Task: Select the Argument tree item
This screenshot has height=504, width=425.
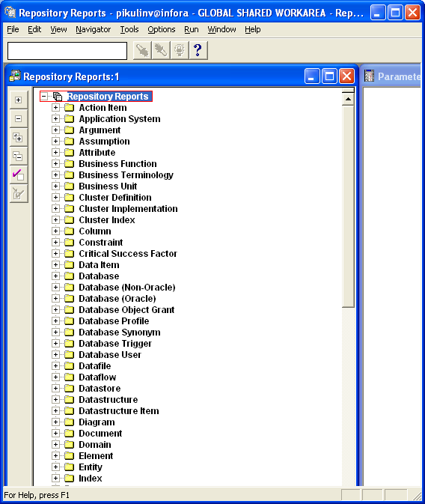Action: coord(100,130)
